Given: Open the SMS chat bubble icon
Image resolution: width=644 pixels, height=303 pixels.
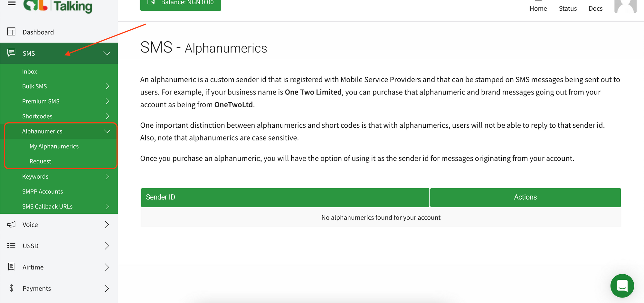Looking at the screenshot, I should click(x=11, y=53).
